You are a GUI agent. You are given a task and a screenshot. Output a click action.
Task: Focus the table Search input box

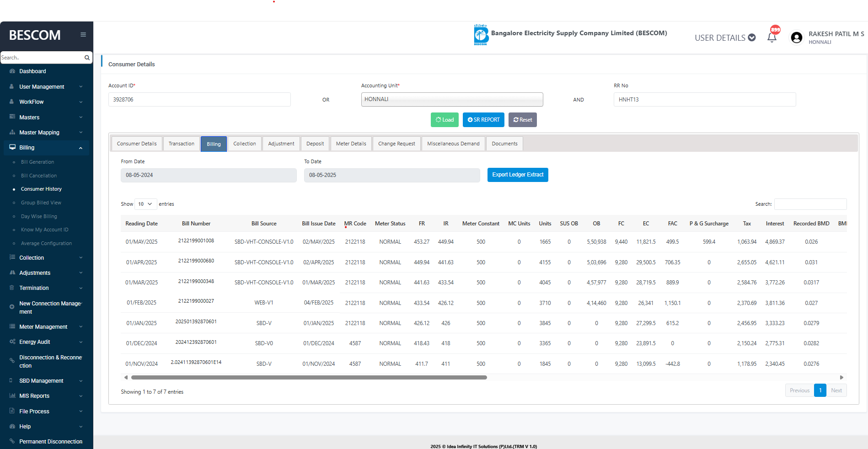click(810, 204)
